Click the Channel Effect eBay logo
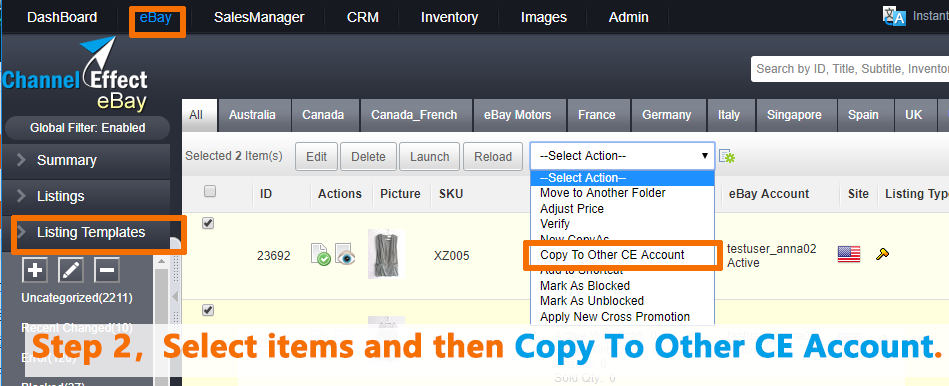Screen dimensions: 949x386 (75, 74)
